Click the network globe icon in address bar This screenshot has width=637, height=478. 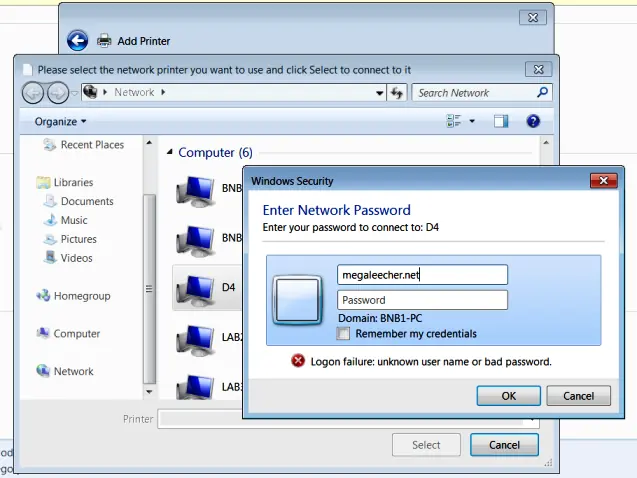pyautogui.click(x=90, y=92)
